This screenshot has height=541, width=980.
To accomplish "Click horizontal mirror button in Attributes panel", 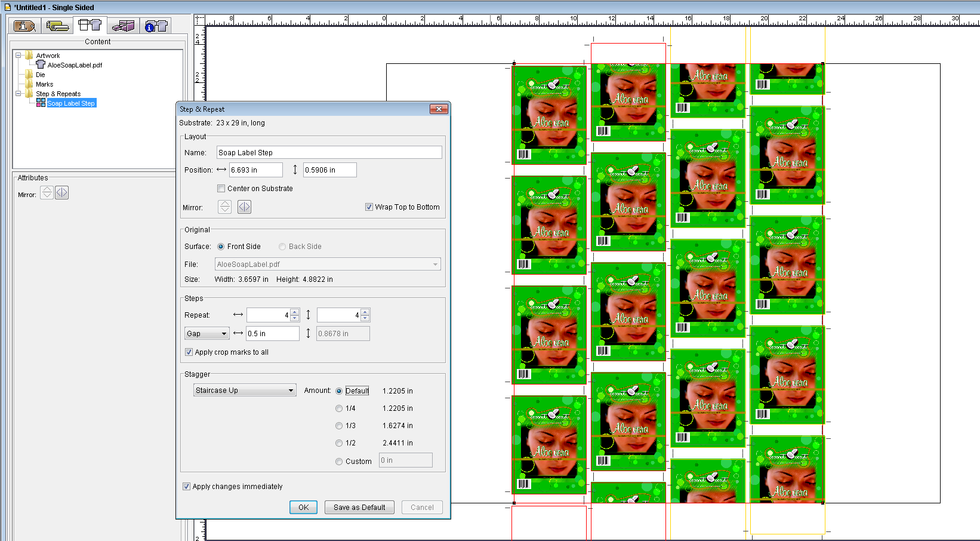I will [x=62, y=192].
